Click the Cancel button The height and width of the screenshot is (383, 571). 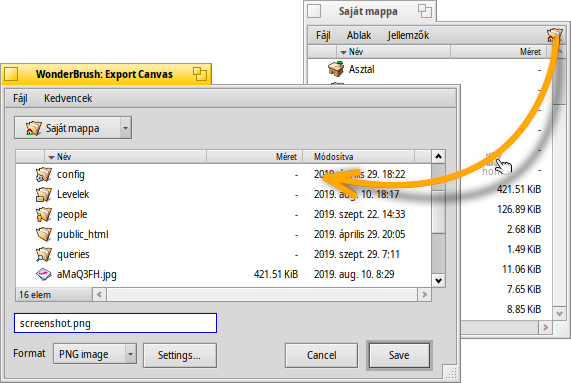point(321,355)
